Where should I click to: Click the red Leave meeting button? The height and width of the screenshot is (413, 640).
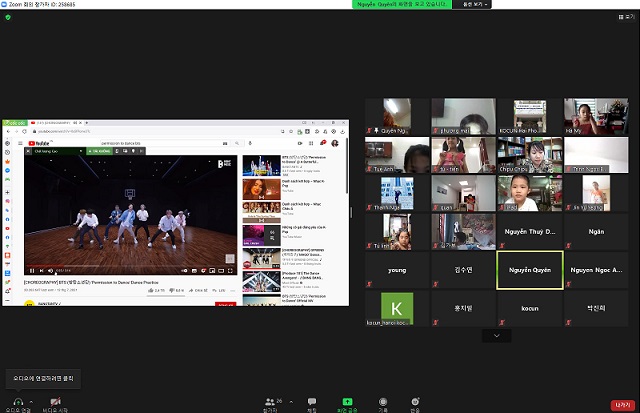pyautogui.click(x=622, y=405)
